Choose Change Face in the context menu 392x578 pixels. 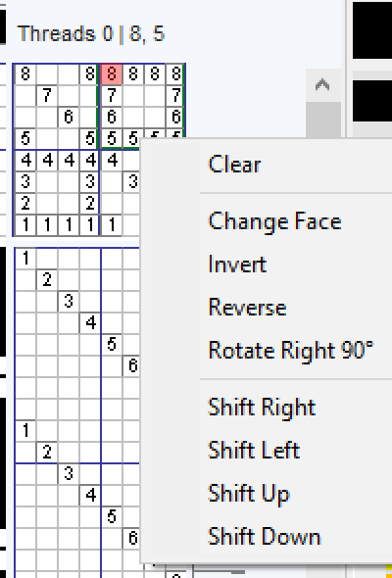pos(274,221)
